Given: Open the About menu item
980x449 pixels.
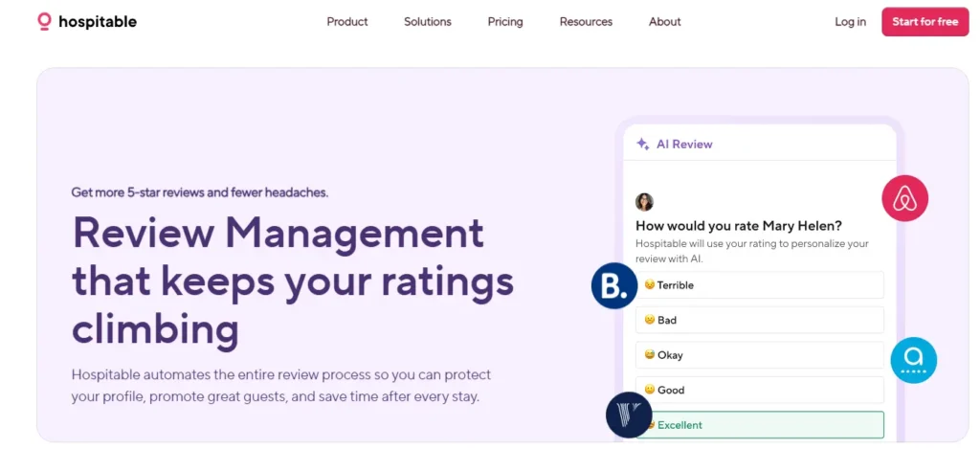Looking at the screenshot, I should (664, 22).
